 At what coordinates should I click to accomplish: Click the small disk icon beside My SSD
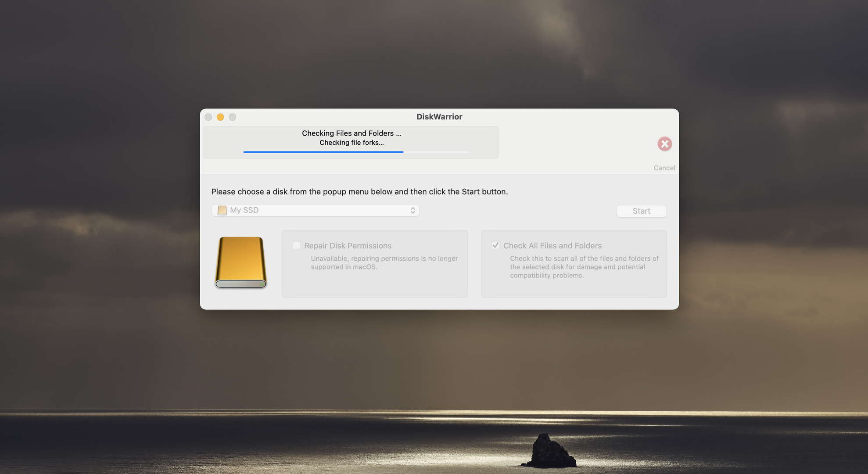(x=222, y=210)
